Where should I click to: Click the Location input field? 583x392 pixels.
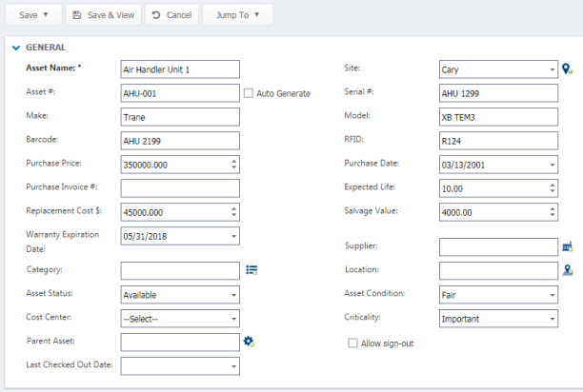(x=498, y=270)
